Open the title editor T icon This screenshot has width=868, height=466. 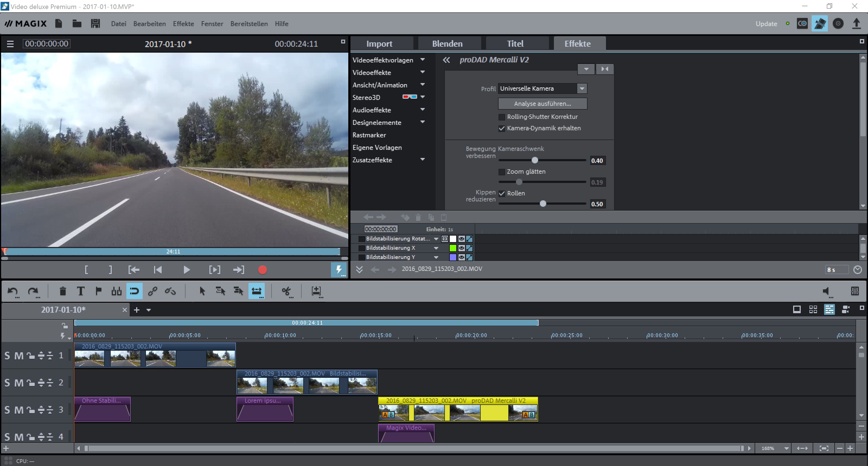81,291
